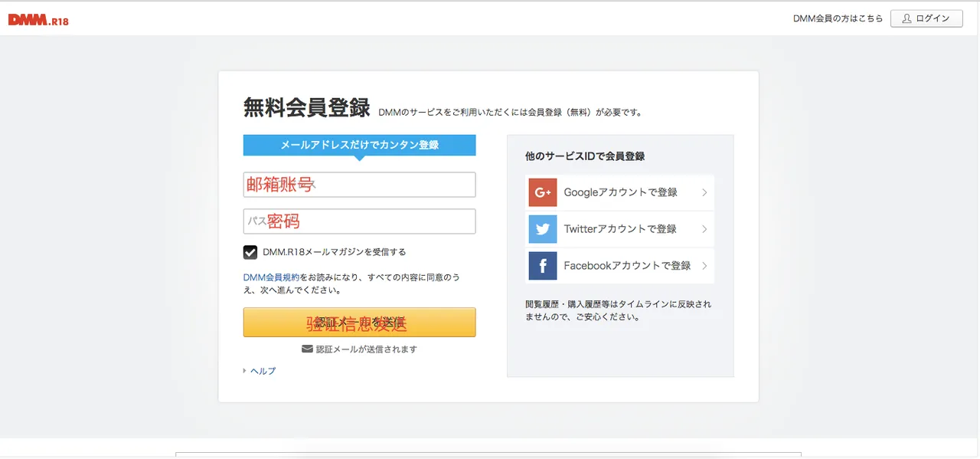Open the DMM会員規約 link
The height and width of the screenshot is (459, 980).
271,277
